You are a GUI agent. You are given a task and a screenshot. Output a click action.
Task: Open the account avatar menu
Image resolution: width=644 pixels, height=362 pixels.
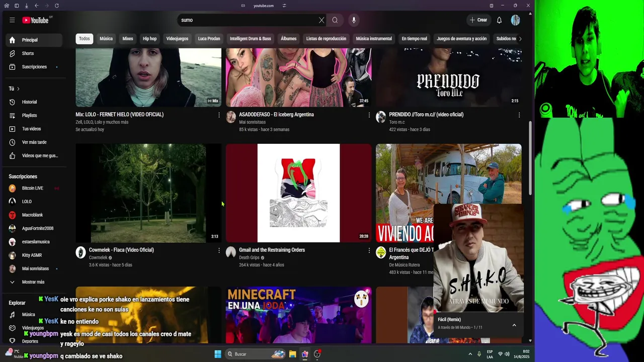(515, 20)
